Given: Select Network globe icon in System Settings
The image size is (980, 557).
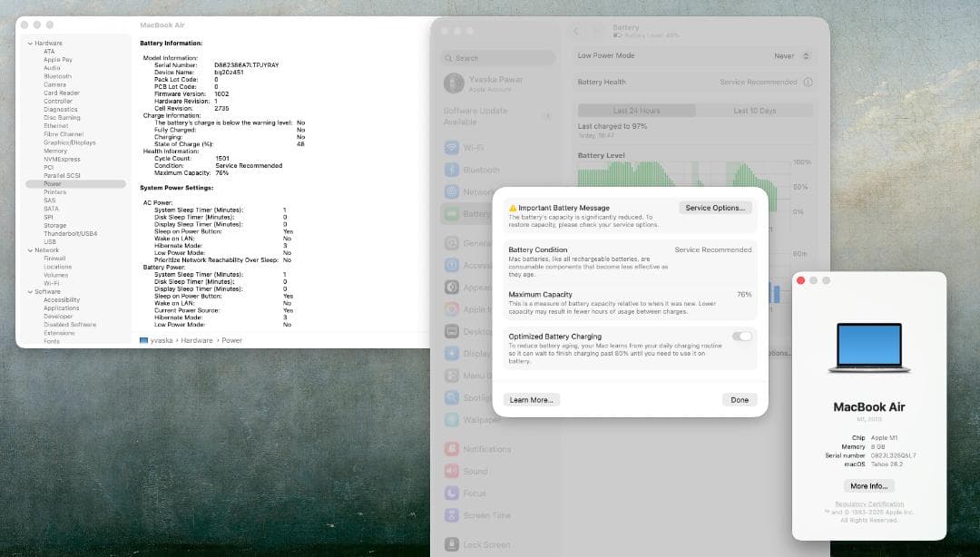Looking at the screenshot, I should [x=452, y=191].
